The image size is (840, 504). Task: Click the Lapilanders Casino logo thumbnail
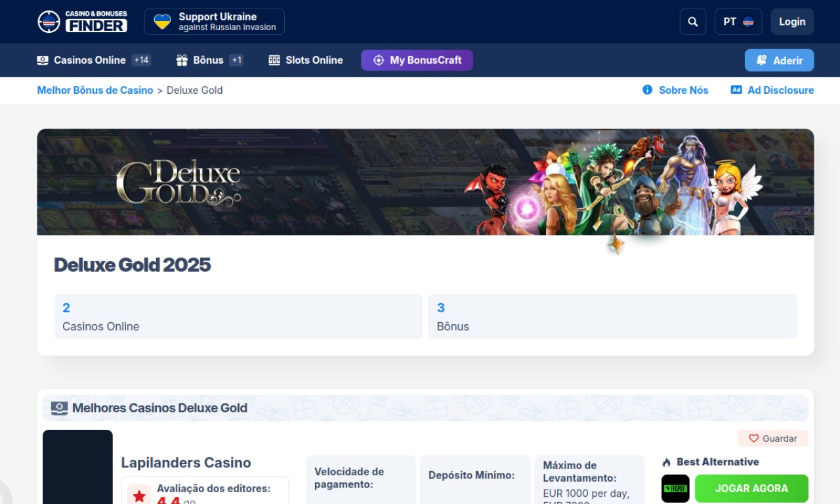tap(77, 467)
